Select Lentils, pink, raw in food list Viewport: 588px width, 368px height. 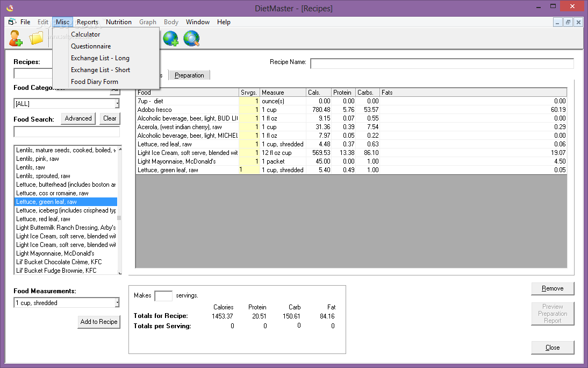click(66, 159)
